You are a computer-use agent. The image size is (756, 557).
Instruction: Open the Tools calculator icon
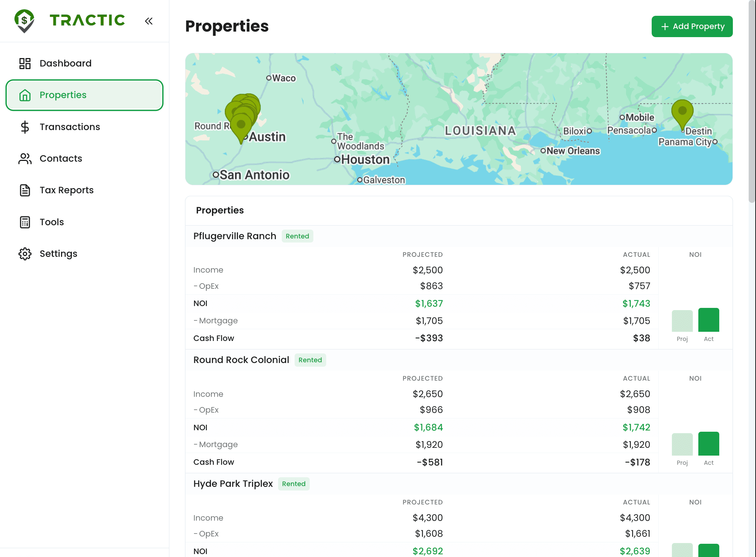25,222
